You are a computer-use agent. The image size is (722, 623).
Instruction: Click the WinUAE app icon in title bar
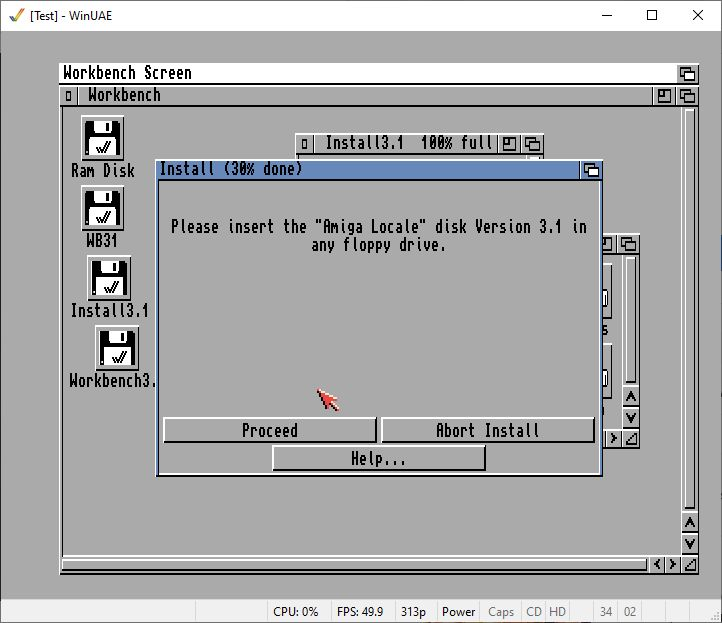(17, 16)
